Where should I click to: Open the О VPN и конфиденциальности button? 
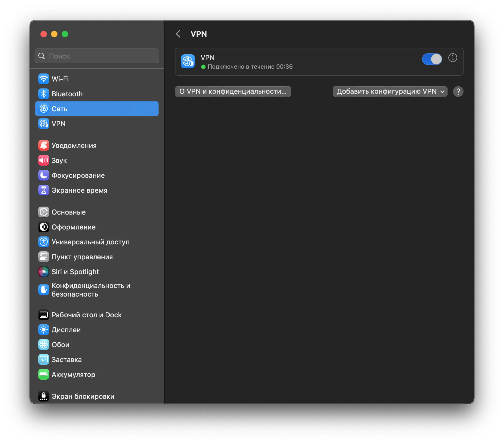pyautogui.click(x=233, y=91)
